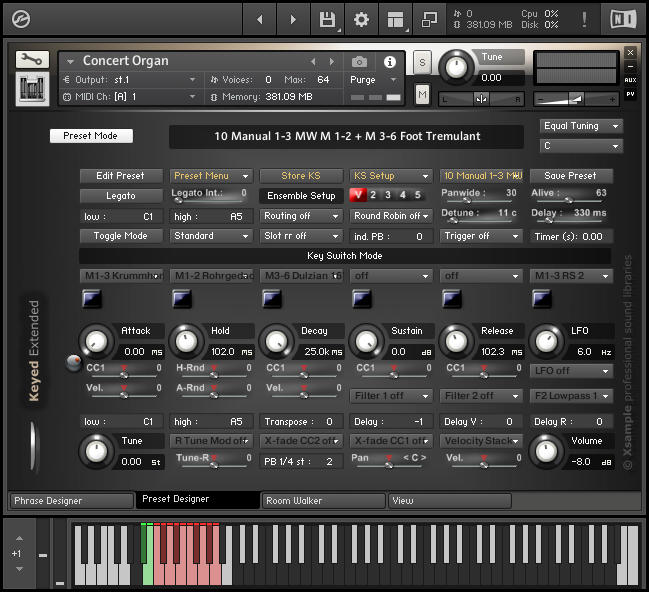This screenshot has width=649, height=592.
Task: Toggle Preset Mode button
Action: point(91,136)
